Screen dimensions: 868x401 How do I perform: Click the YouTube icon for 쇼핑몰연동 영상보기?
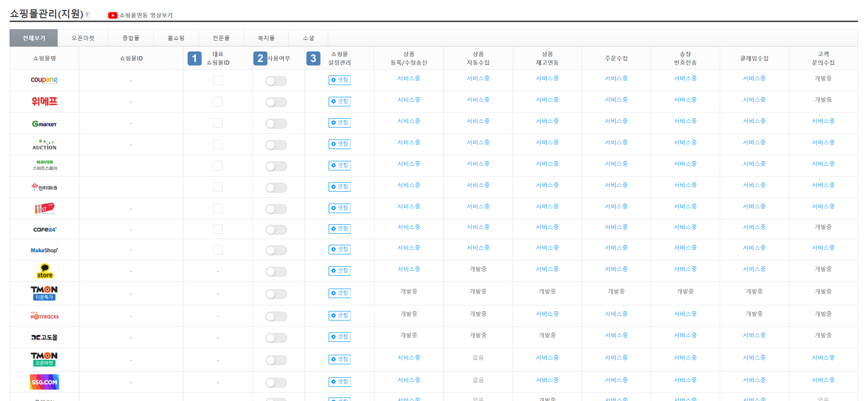[113, 15]
